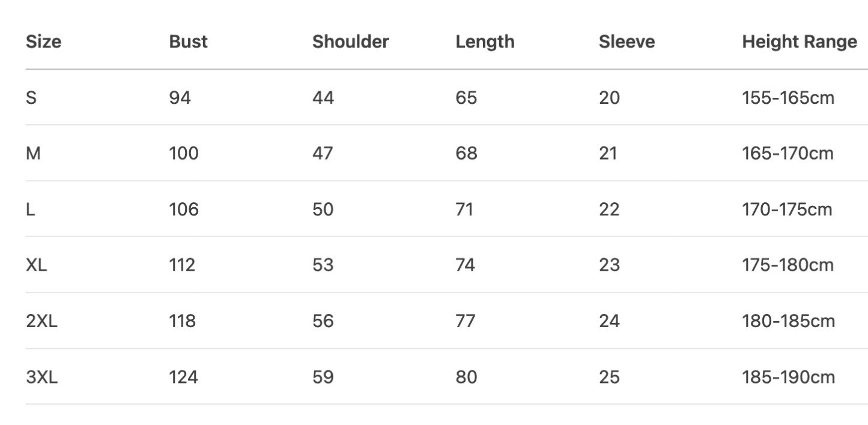Click shoulder value 50
The height and width of the screenshot is (425, 868).
tap(323, 209)
